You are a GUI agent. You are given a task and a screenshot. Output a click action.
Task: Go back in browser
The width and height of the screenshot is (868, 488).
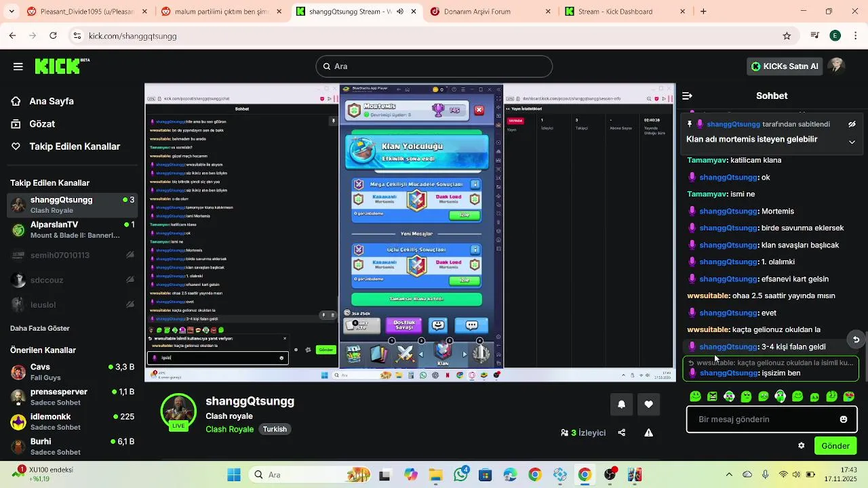click(x=12, y=36)
